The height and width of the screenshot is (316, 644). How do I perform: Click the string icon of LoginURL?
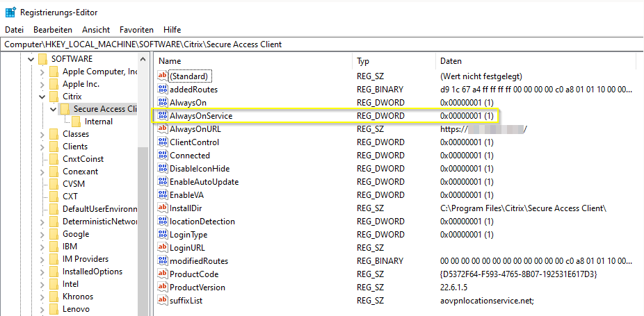click(163, 248)
